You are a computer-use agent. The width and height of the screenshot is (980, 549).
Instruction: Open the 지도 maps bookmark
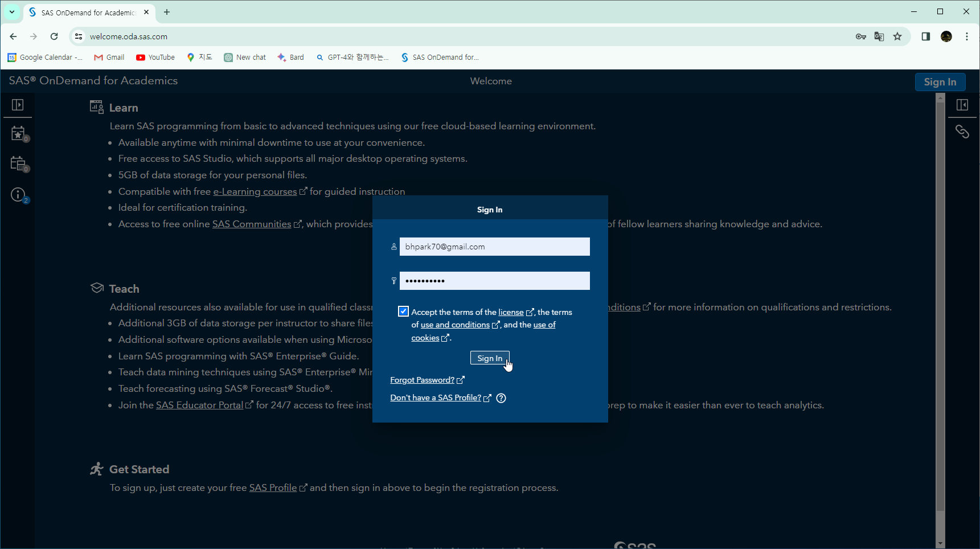[x=200, y=57]
